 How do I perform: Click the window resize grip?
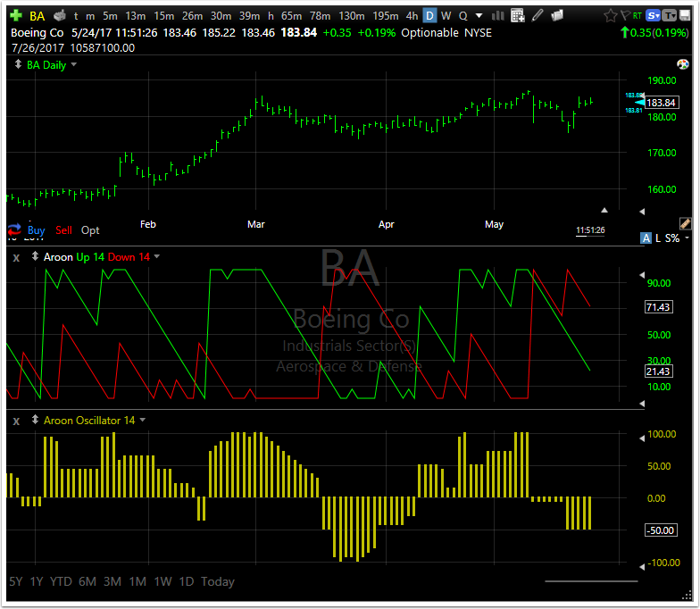(x=687, y=596)
